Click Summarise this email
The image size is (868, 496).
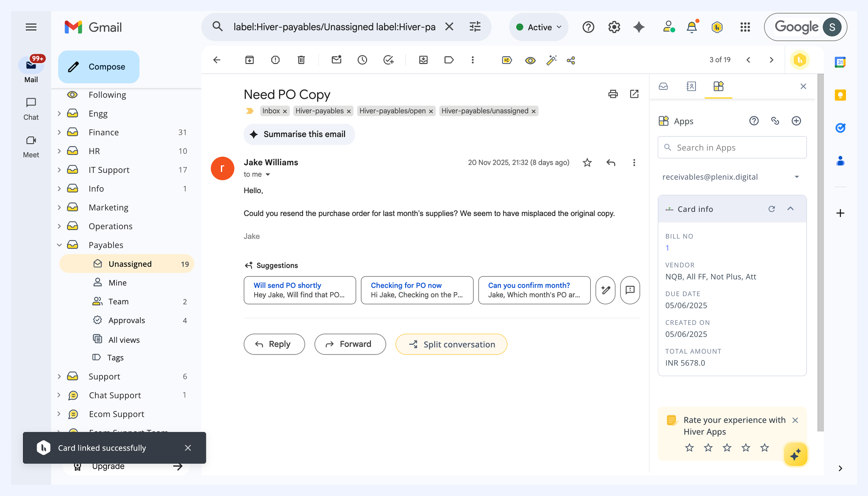tap(299, 134)
